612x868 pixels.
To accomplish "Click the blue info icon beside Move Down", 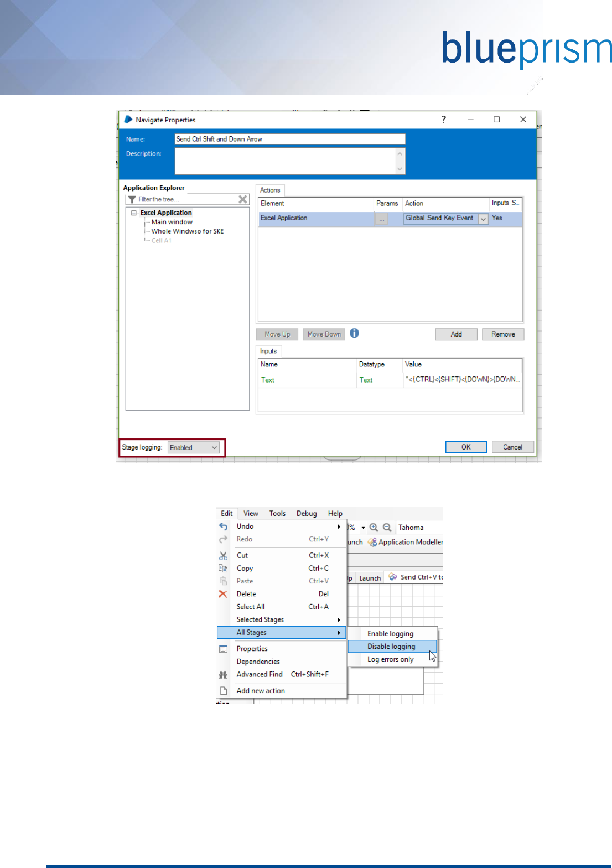I will click(355, 333).
